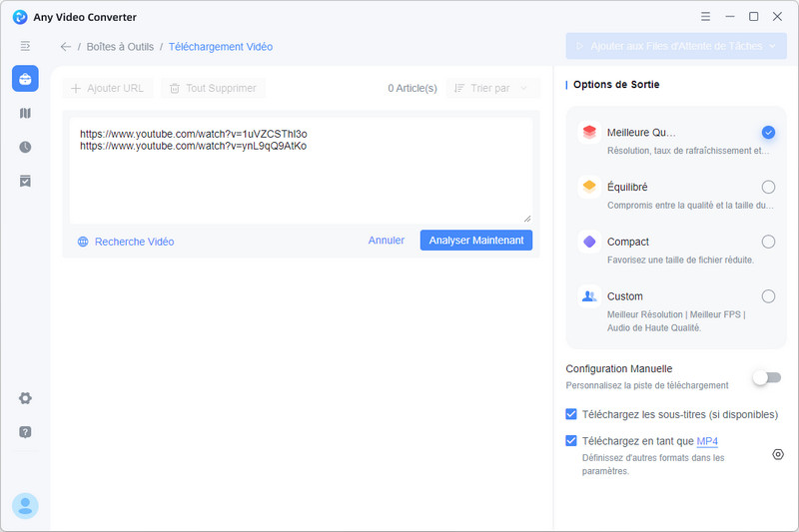799x532 pixels.
Task: Go to Boîtes à Outils breadcrumb
Action: tap(118, 46)
